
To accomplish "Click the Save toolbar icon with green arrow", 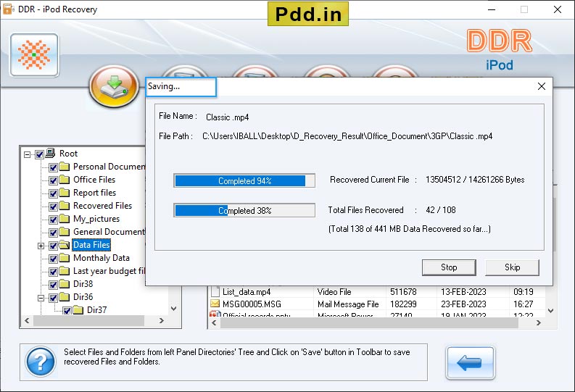I will tap(114, 86).
